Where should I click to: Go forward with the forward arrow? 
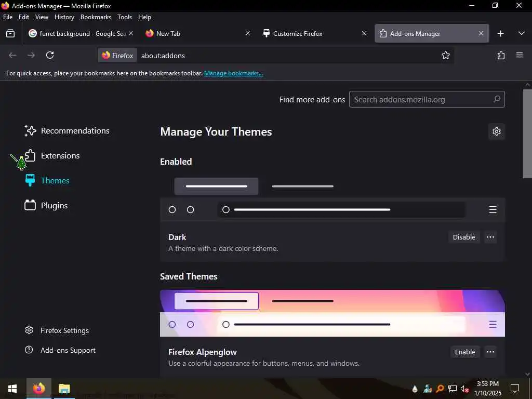tap(31, 55)
